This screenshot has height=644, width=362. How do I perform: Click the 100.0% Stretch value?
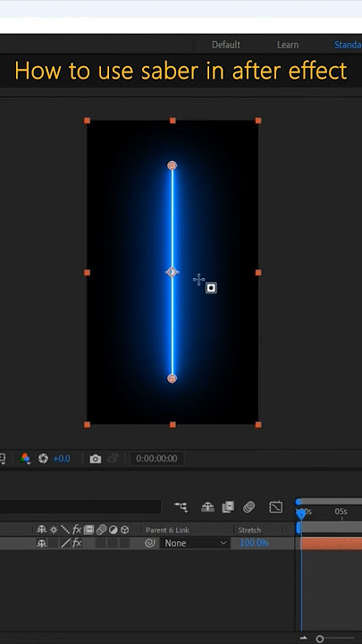click(254, 543)
